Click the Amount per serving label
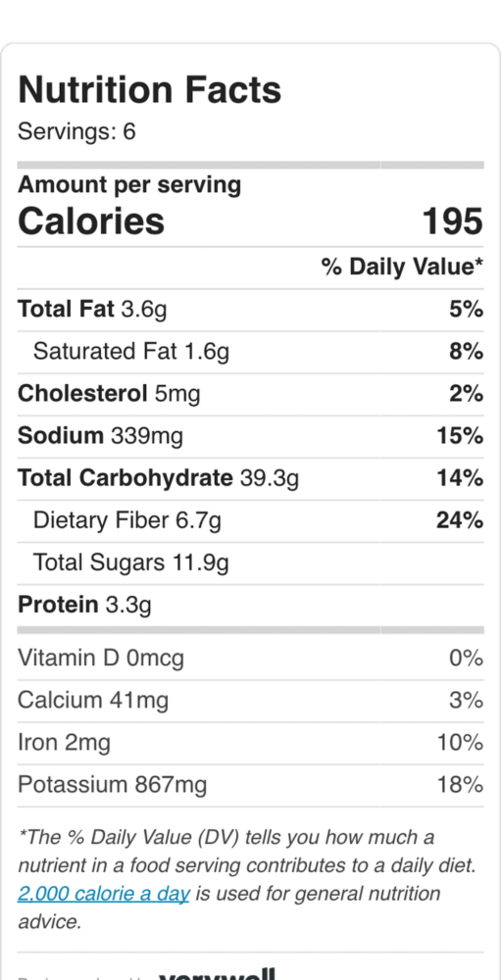 [x=129, y=185]
